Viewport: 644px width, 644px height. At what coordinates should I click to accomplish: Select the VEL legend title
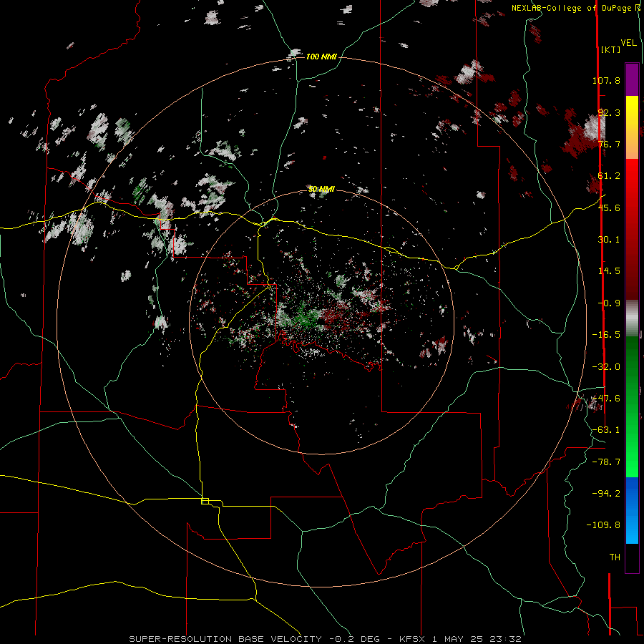628,43
